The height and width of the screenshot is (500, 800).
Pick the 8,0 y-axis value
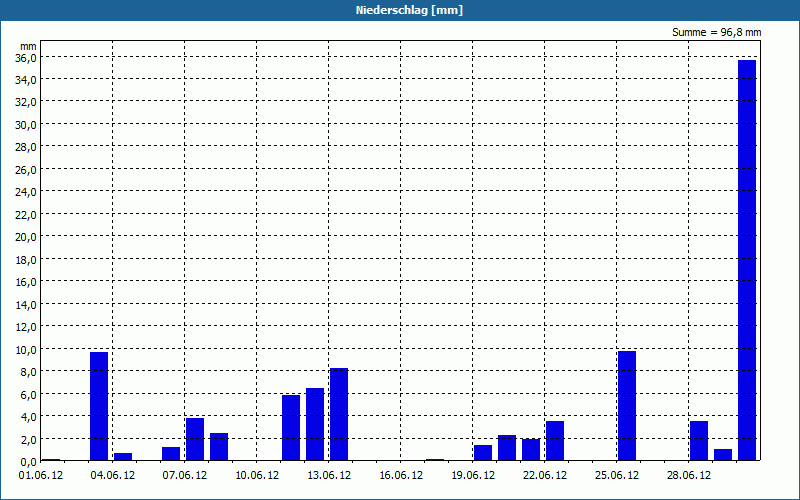pyautogui.click(x=28, y=372)
